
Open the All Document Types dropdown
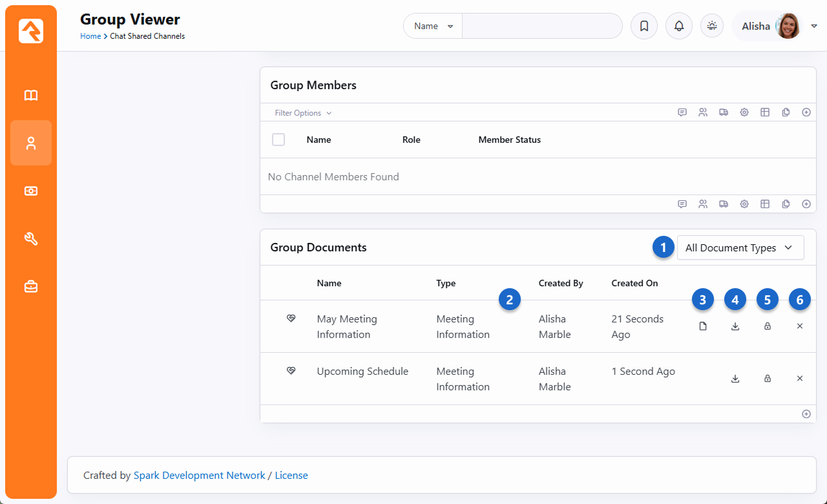pos(740,248)
